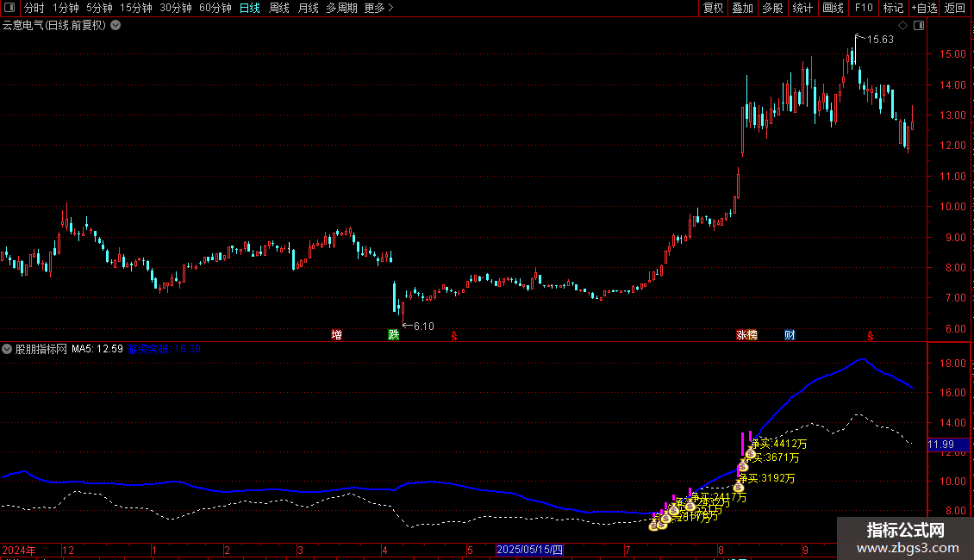Click the MA5: 12.59 indicator value
974x560 pixels.
97,349
